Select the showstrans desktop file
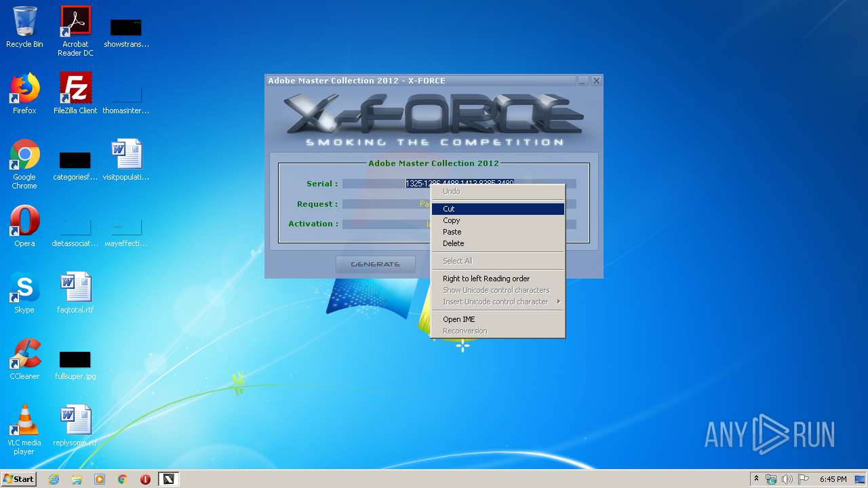This screenshot has height=488, width=868. point(126,31)
